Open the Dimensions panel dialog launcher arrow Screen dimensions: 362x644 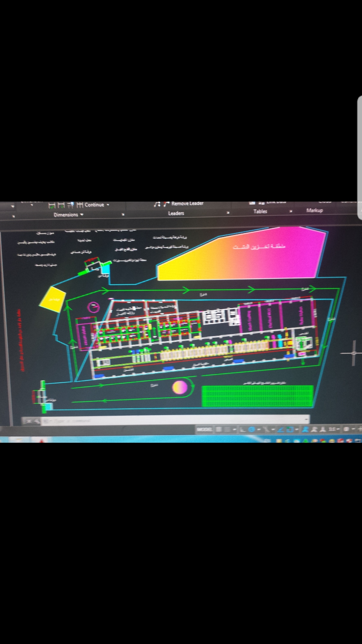pyautogui.click(x=123, y=214)
